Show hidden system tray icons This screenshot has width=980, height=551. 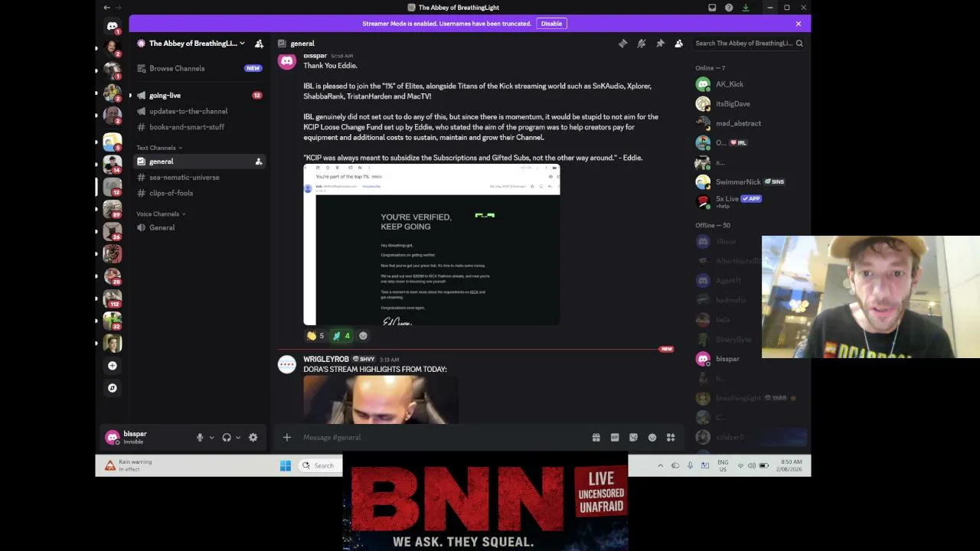(660, 465)
